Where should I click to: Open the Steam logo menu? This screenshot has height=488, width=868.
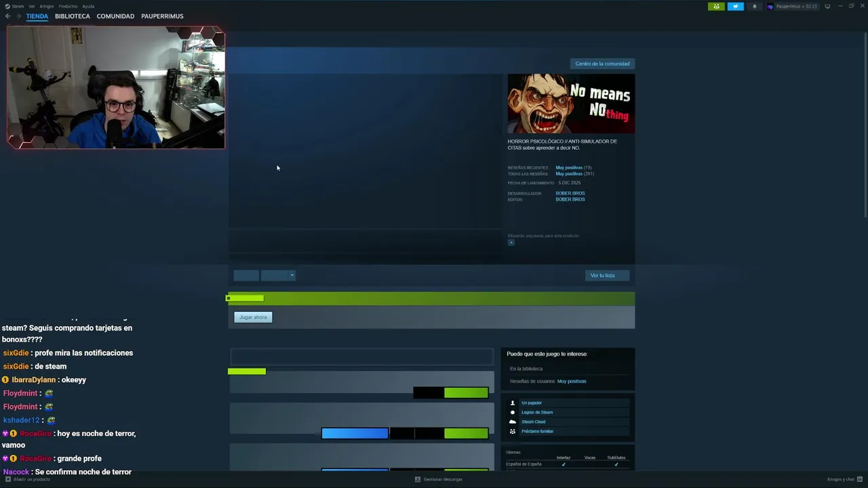point(7,6)
